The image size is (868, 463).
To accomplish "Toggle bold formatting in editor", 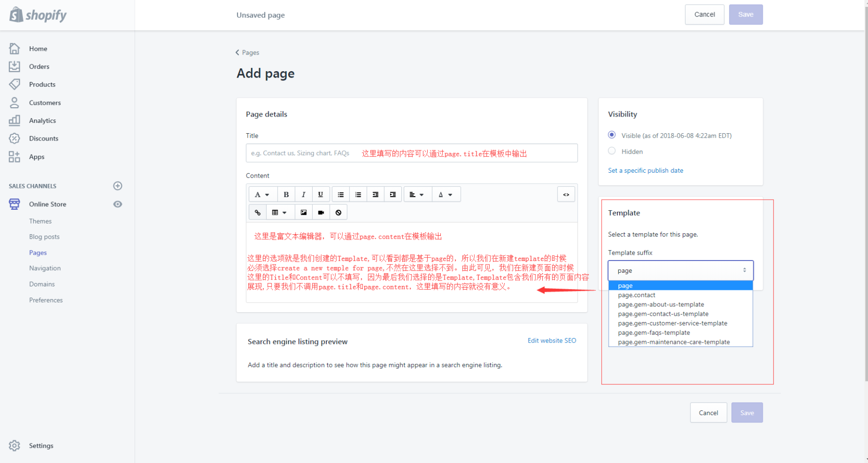I will click(x=286, y=194).
